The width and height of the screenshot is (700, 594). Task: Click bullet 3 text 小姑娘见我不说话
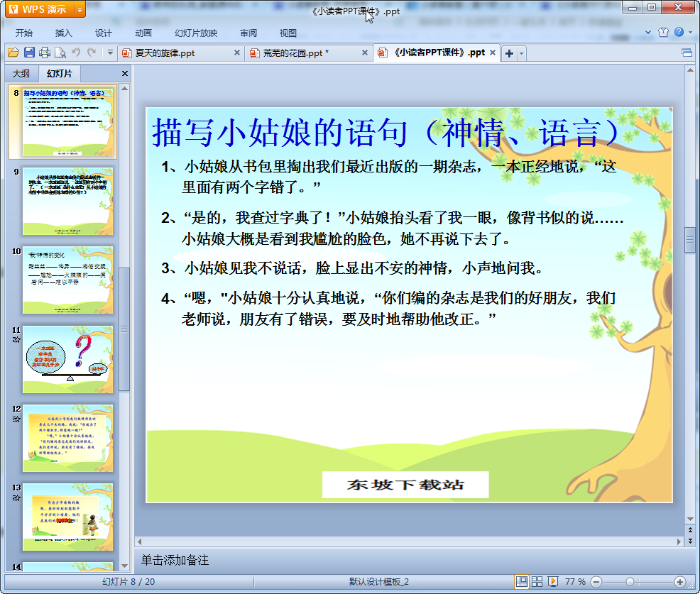coord(353,268)
